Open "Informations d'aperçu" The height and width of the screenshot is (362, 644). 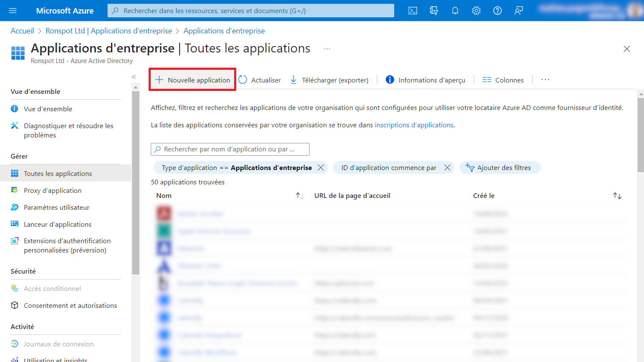click(x=425, y=80)
